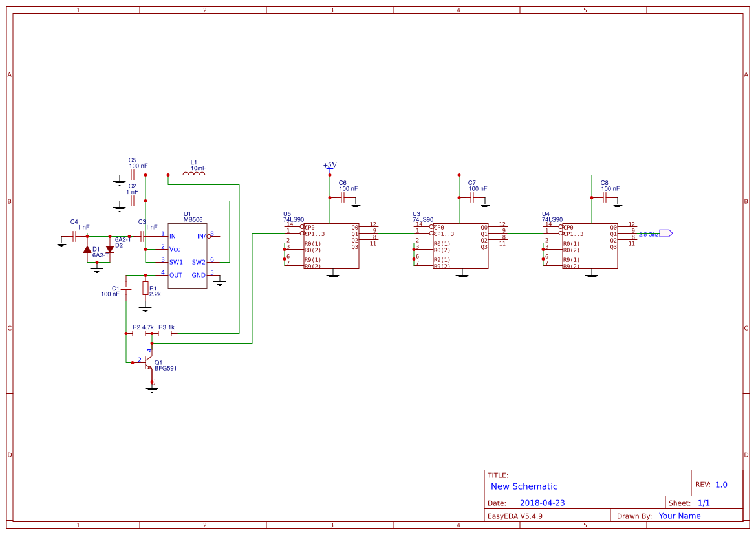Image resolution: width=756 pixels, height=535 pixels.
Task: Click capacitor C6 100 nF symbol
Action: point(343,197)
